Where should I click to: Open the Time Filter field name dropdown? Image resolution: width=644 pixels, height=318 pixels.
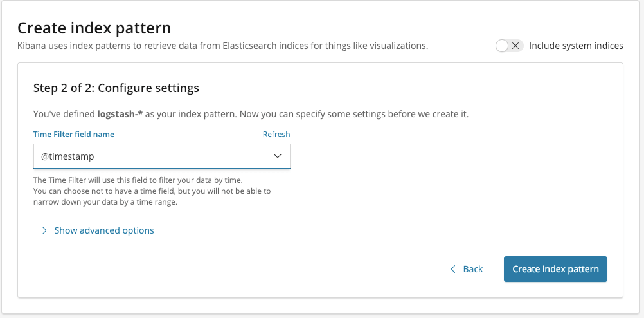(162, 156)
